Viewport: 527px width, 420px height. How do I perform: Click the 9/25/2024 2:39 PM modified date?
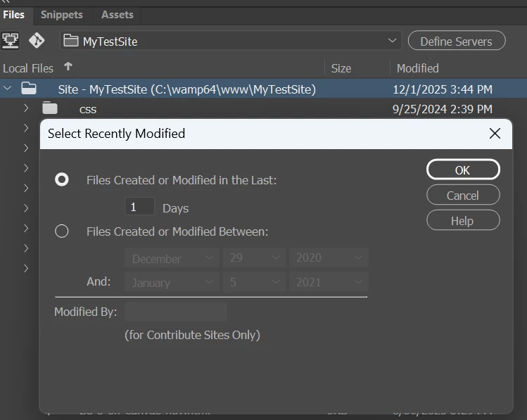click(443, 109)
